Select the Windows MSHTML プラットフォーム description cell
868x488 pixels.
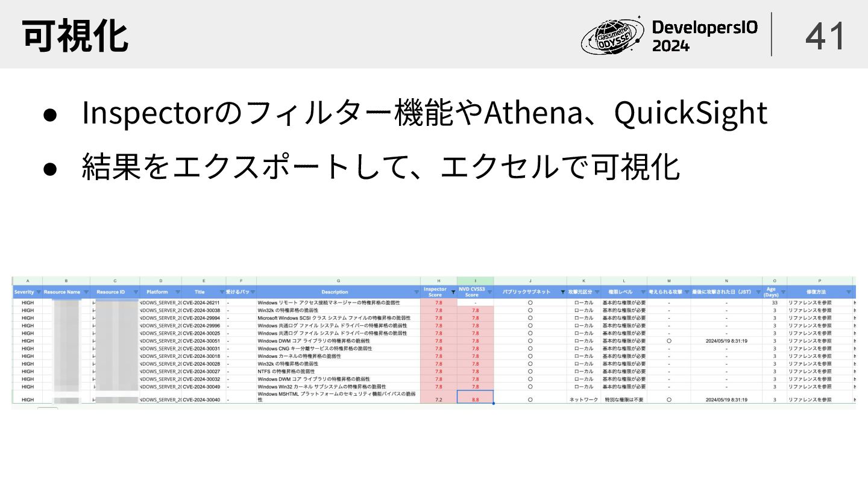[x=338, y=396]
